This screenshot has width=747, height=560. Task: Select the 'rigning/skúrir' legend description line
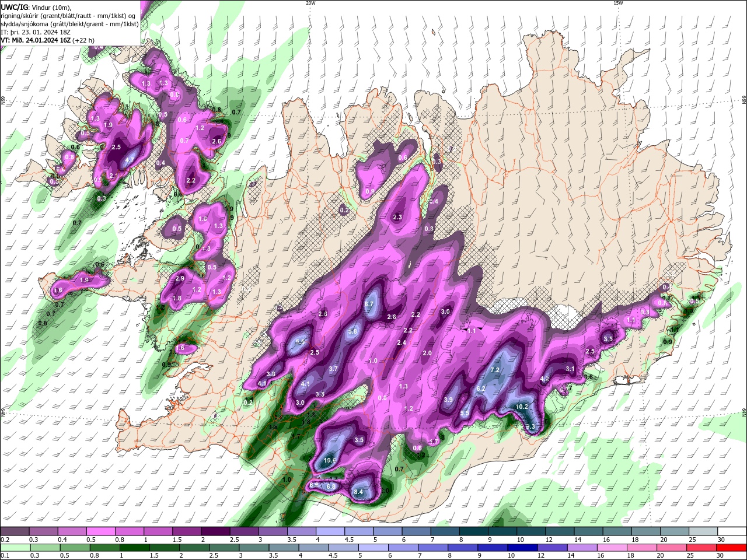coord(68,16)
